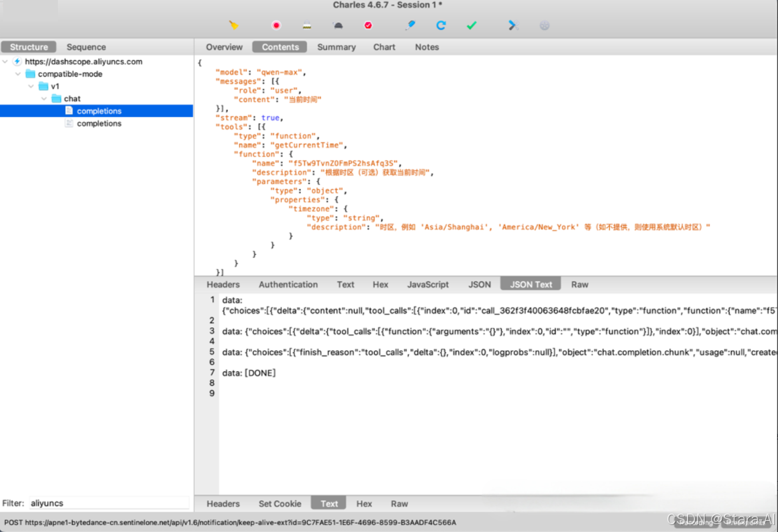Open the Chart tab

coord(385,47)
